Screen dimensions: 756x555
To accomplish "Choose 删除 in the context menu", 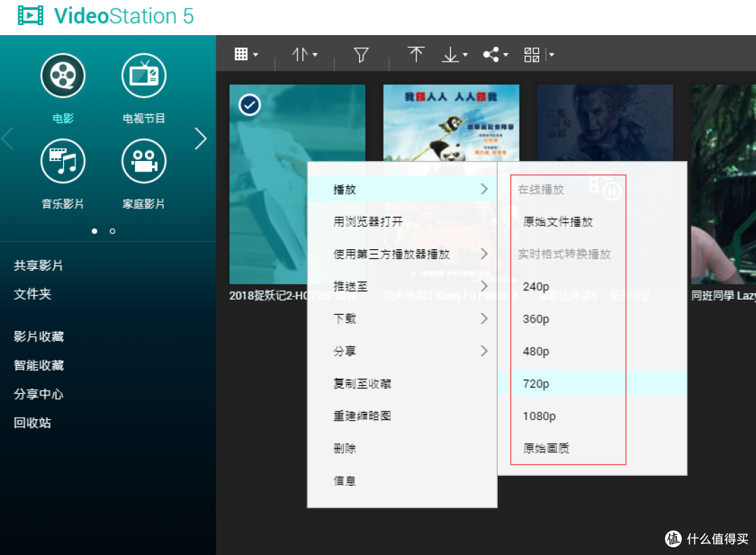I will pyautogui.click(x=402, y=448).
